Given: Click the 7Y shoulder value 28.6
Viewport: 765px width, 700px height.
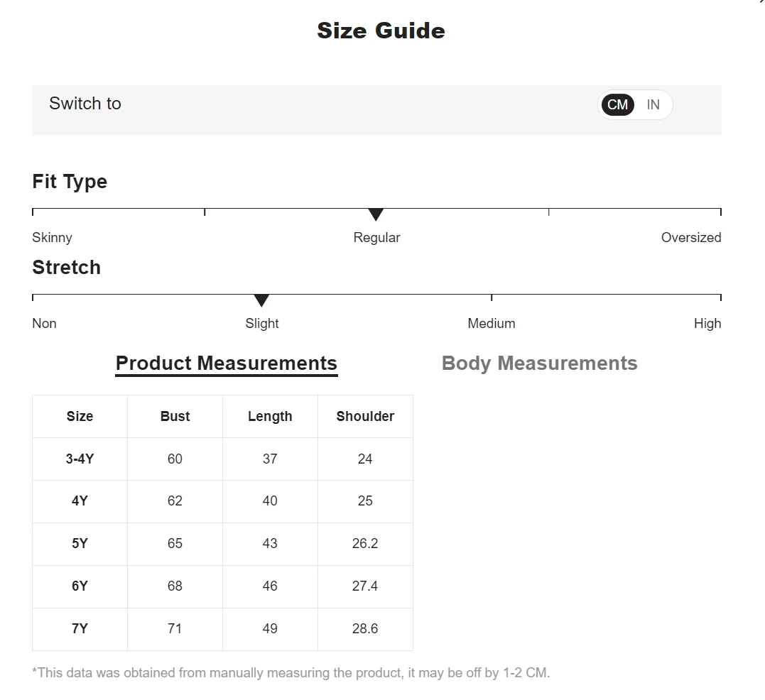Looking at the screenshot, I should [x=365, y=629].
